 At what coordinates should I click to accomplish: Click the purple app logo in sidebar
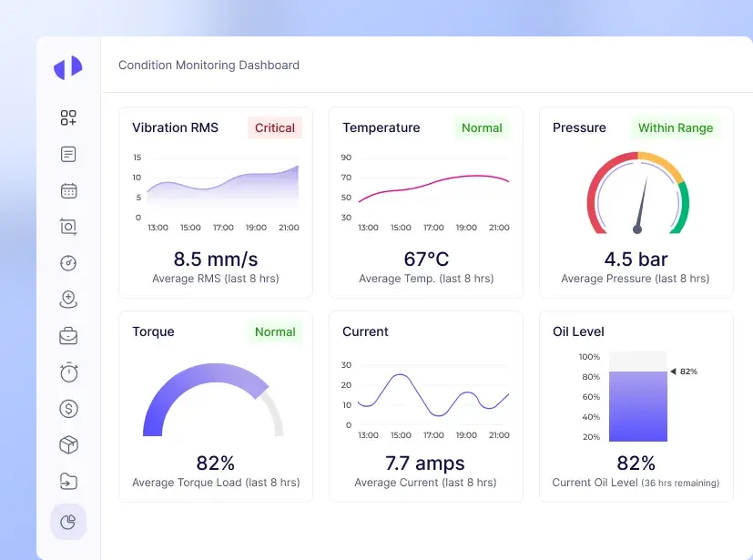coord(68,67)
